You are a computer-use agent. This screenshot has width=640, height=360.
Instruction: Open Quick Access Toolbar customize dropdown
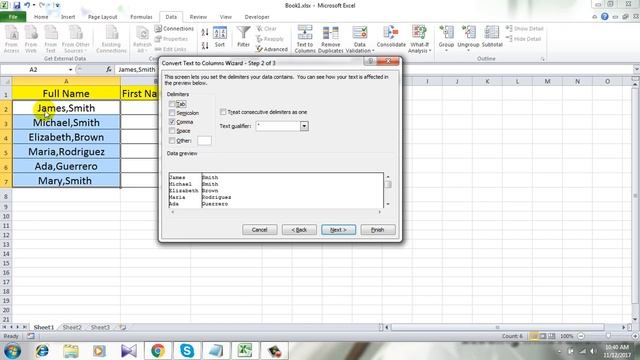coord(58,5)
